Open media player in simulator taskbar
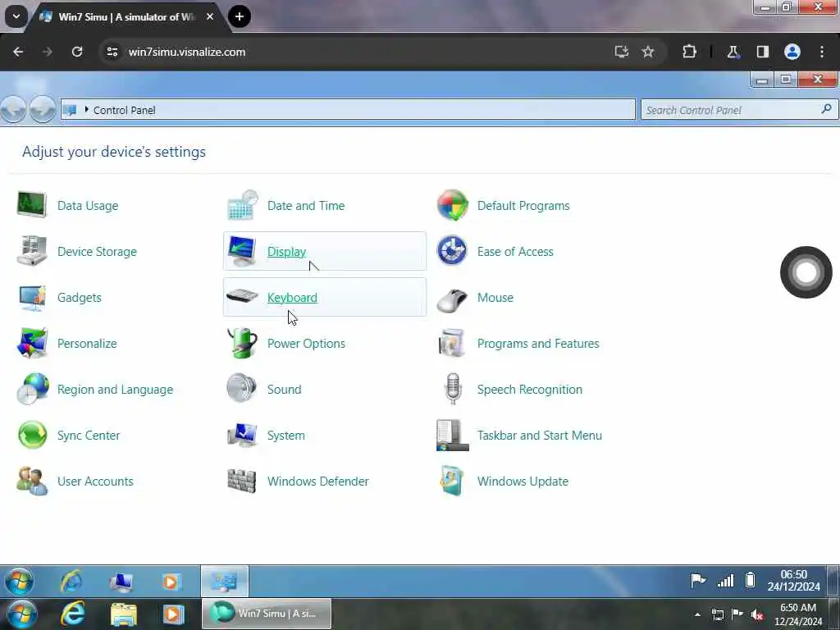 [171, 582]
